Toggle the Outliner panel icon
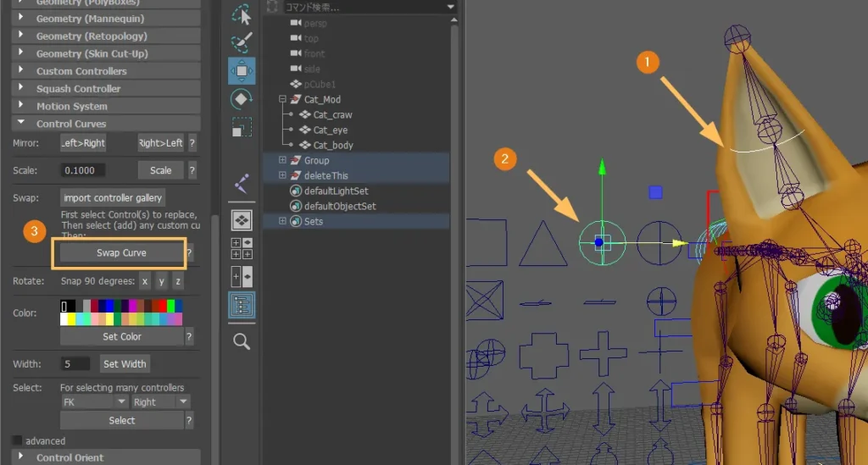 (x=242, y=305)
